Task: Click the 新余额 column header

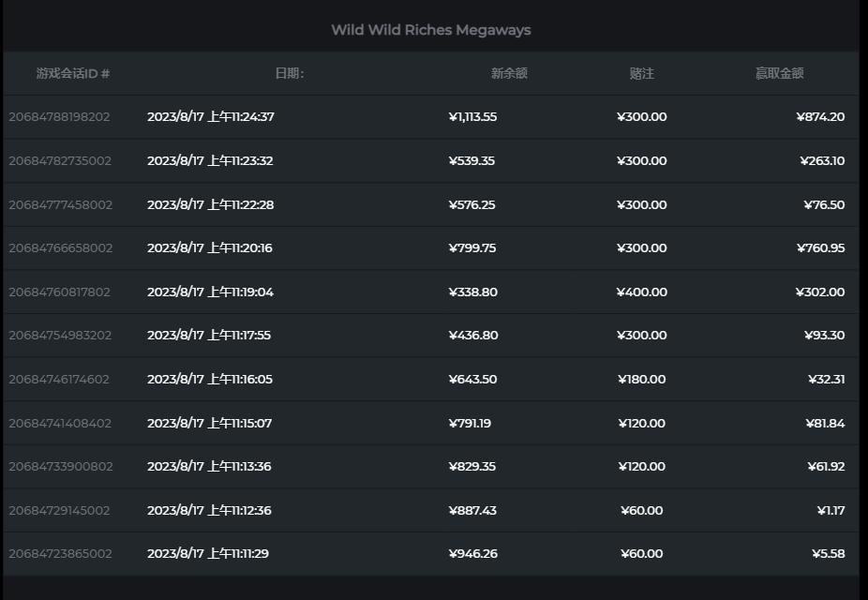Action: pyautogui.click(x=509, y=73)
